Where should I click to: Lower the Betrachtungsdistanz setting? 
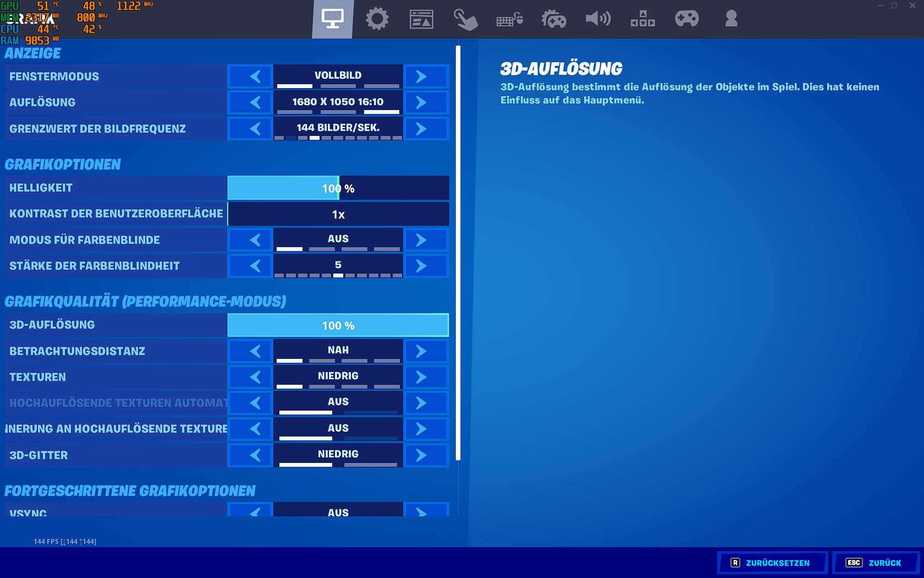click(250, 351)
